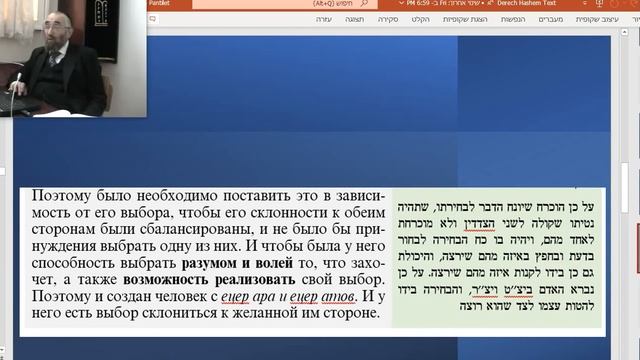Click the presenter webcam video thumbnail
The width and height of the screenshot is (640, 360).
coord(73,58)
